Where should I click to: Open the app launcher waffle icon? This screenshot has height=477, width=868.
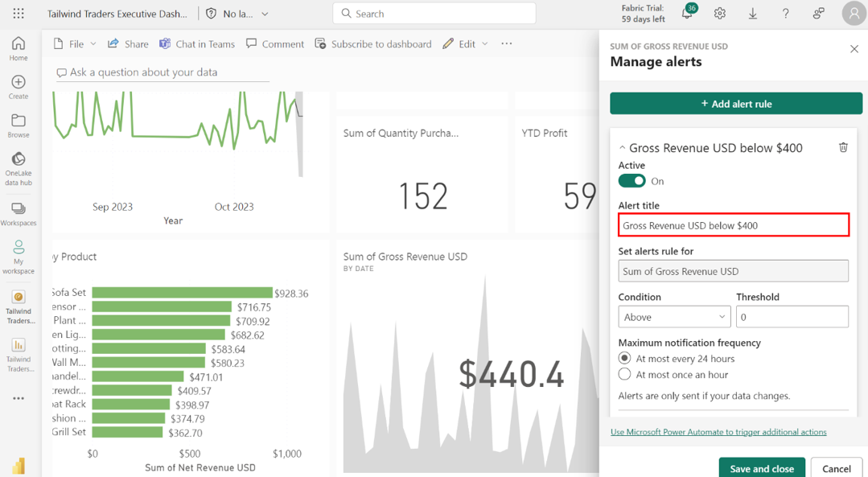pyautogui.click(x=19, y=14)
